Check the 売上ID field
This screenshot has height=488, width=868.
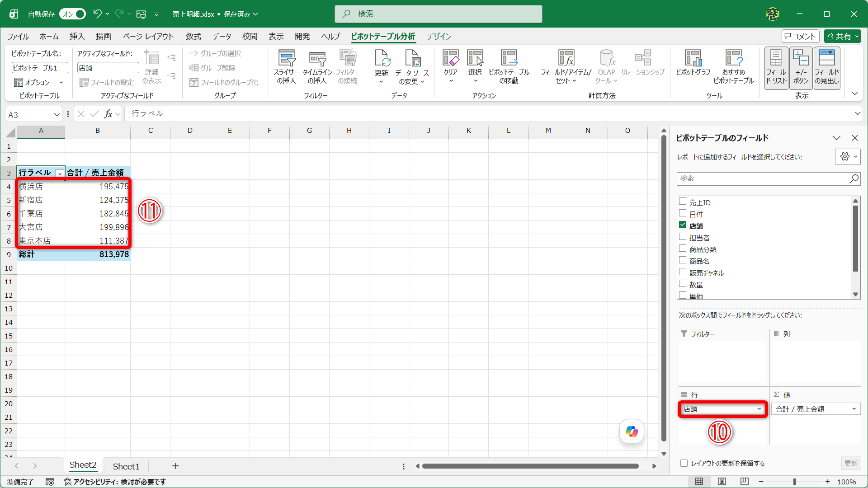(683, 202)
